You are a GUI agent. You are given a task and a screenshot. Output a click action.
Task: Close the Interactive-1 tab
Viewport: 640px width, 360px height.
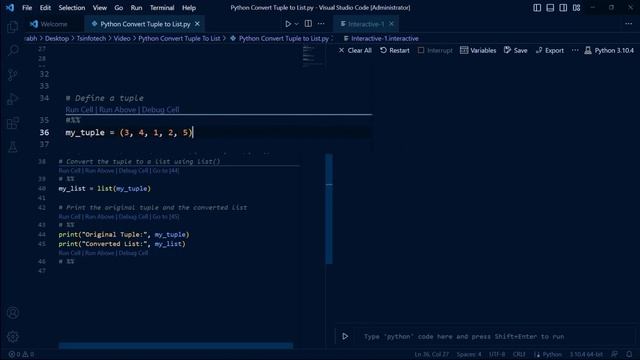391,24
